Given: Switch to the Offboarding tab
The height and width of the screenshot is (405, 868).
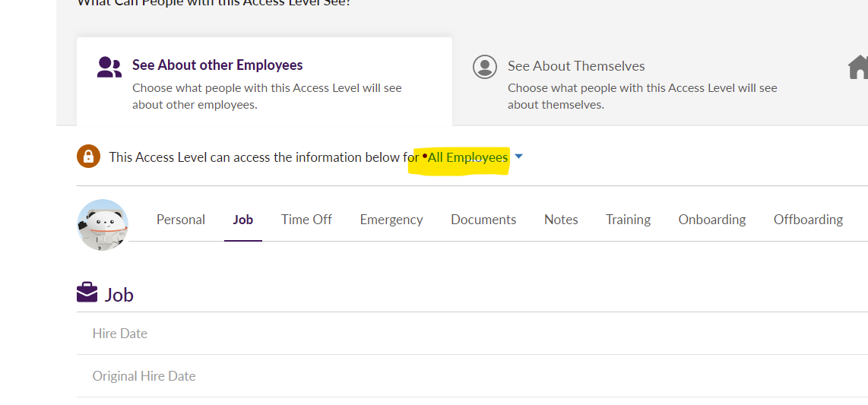Looking at the screenshot, I should click(808, 220).
